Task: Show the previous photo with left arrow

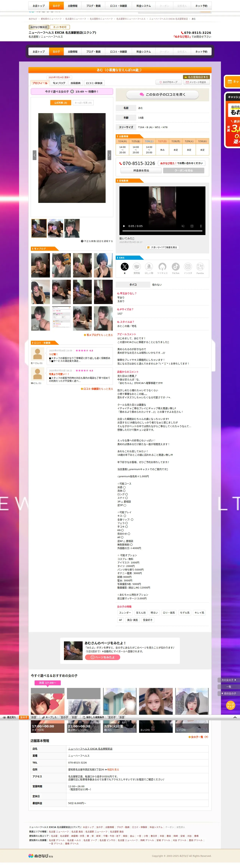Action: (x=34, y=155)
